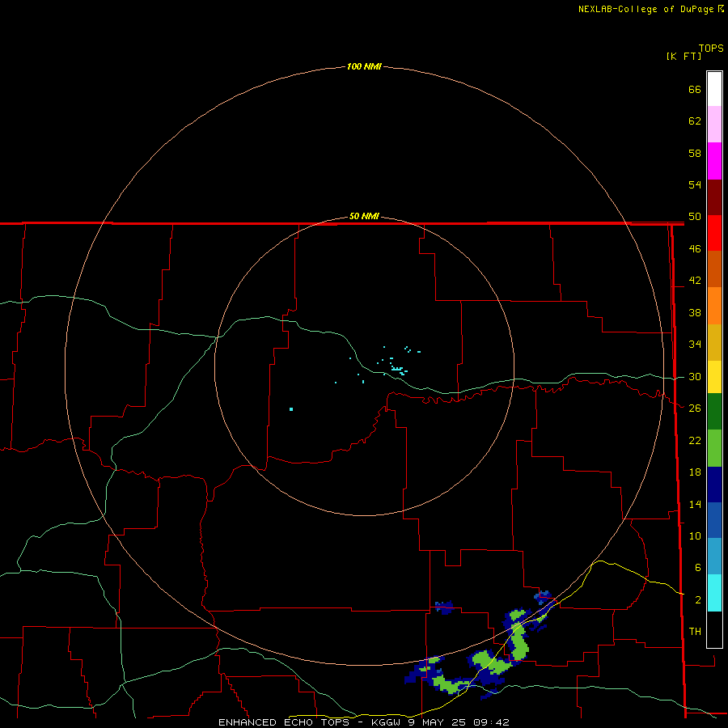Click the dark orange 42 kft swatch
The width and height of the screenshot is (728, 728).
pyautogui.click(x=714, y=269)
